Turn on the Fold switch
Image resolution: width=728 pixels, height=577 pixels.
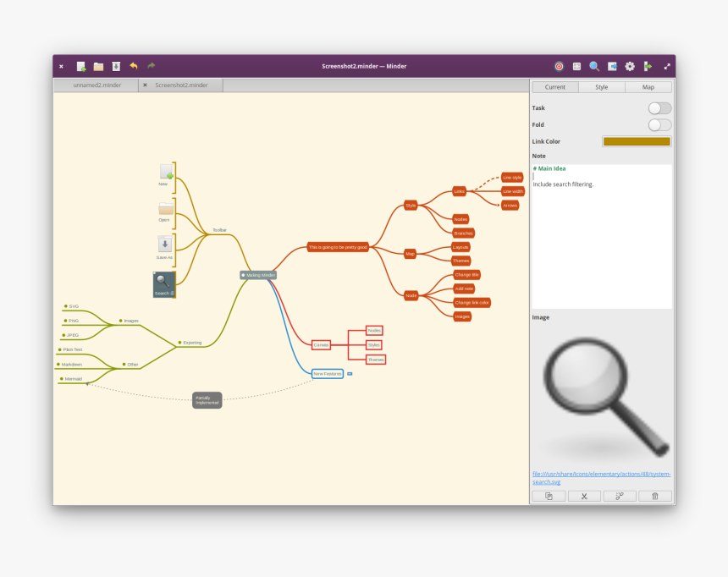pos(659,125)
